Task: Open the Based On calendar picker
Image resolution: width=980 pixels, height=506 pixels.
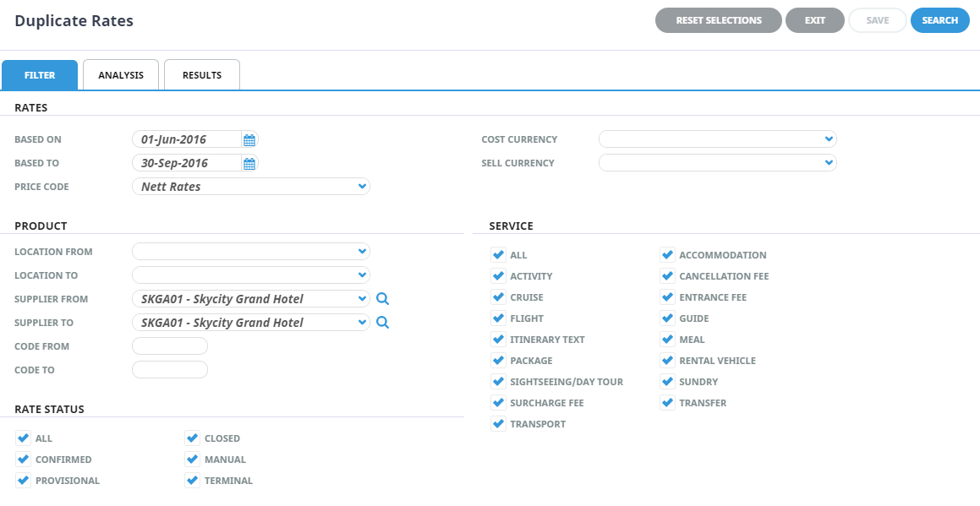Action: point(249,140)
